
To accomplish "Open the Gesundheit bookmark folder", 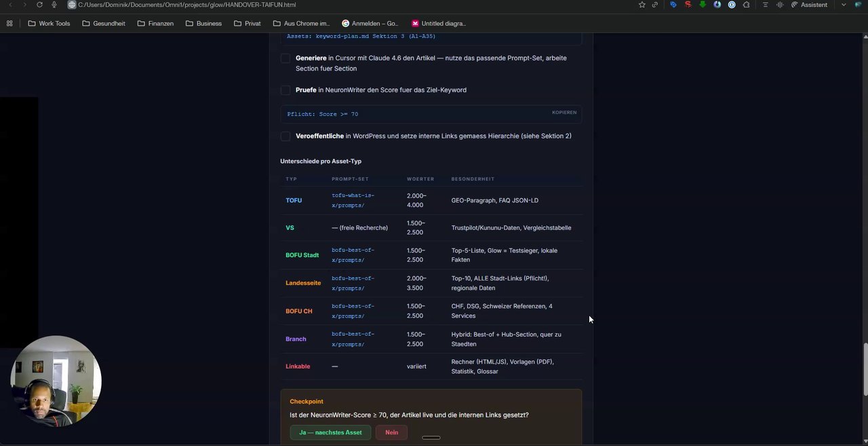I will (x=104, y=23).
